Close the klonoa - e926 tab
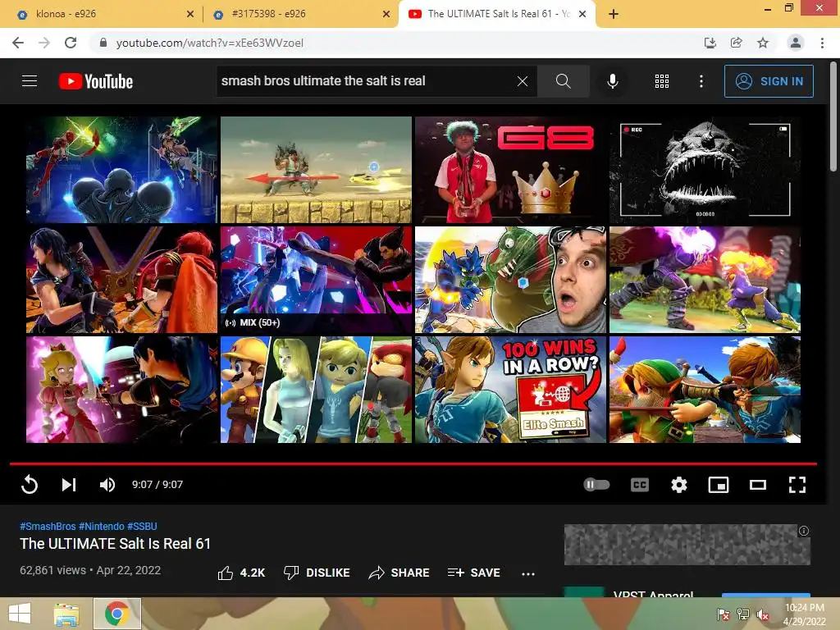The width and height of the screenshot is (840, 630). [x=190, y=15]
